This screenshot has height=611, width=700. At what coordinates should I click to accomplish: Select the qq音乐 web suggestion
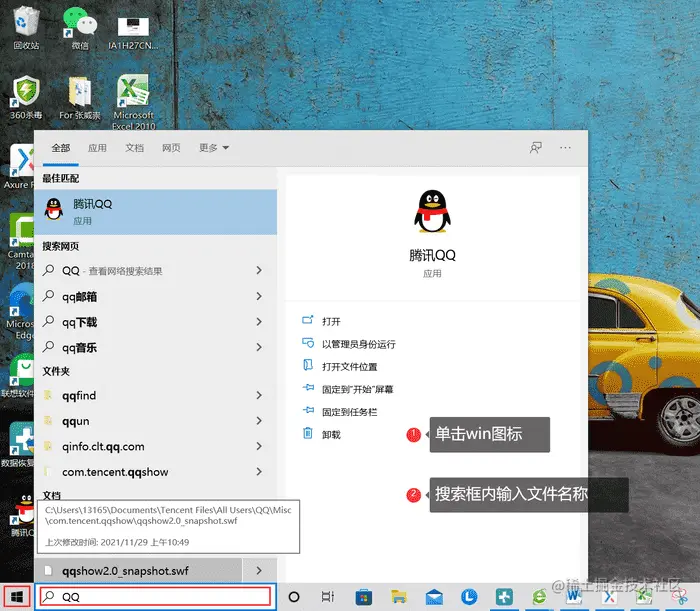pyautogui.click(x=138, y=347)
